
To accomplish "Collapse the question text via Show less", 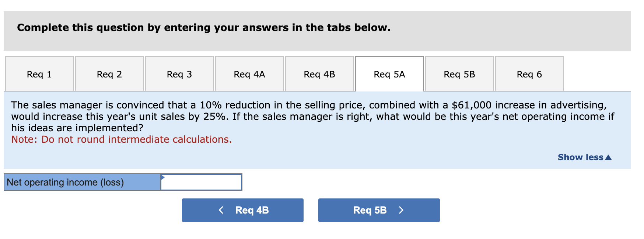I will coord(580,157).
